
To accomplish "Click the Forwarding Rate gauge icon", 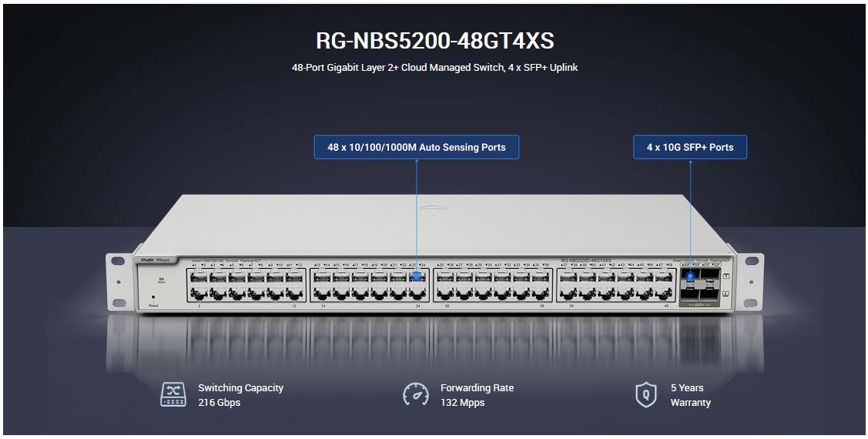I will point(416,394).
